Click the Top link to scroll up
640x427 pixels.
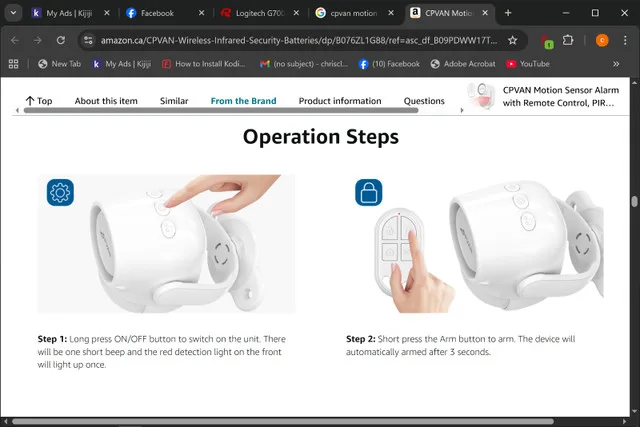pos(38,101)
